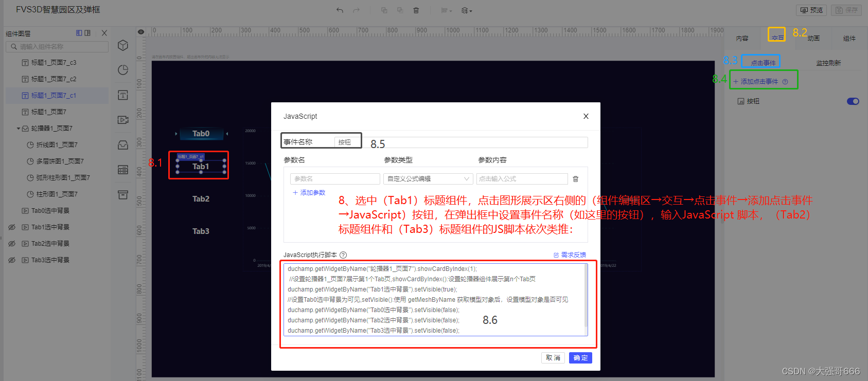Switch layer panel to the second view mode icon
This screenshot has width=868, height=381.
[87, 33]
